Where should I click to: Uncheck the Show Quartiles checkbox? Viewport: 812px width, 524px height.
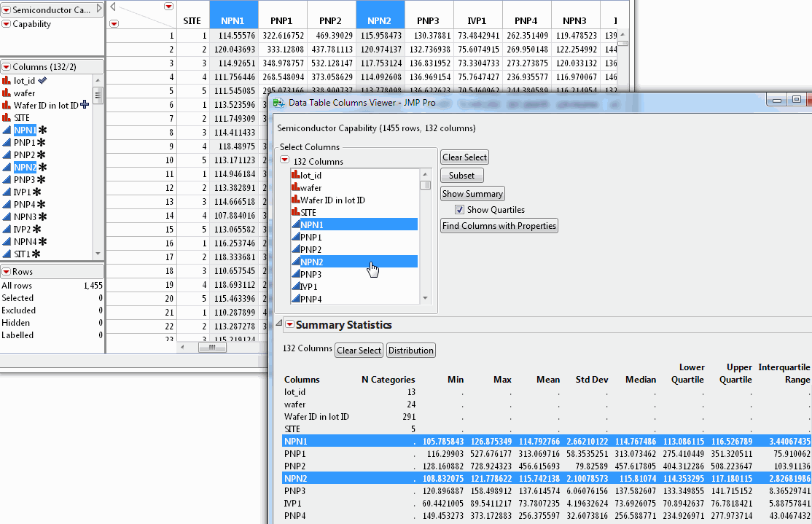459,210
